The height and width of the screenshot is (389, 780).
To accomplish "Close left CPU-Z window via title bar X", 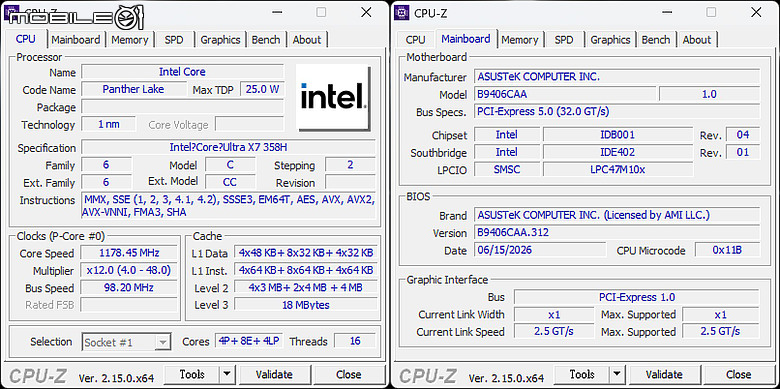I will point(366,12).
